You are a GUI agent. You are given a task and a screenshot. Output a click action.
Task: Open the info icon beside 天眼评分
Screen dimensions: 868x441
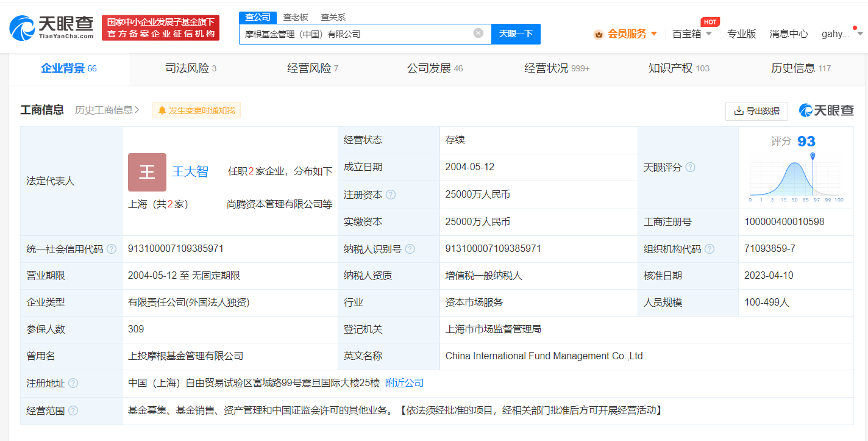click(690, 167)
